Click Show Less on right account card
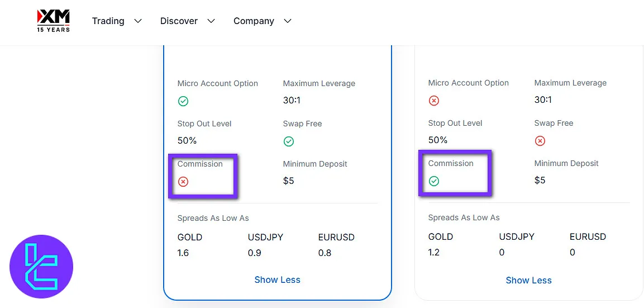 [528, 281]
